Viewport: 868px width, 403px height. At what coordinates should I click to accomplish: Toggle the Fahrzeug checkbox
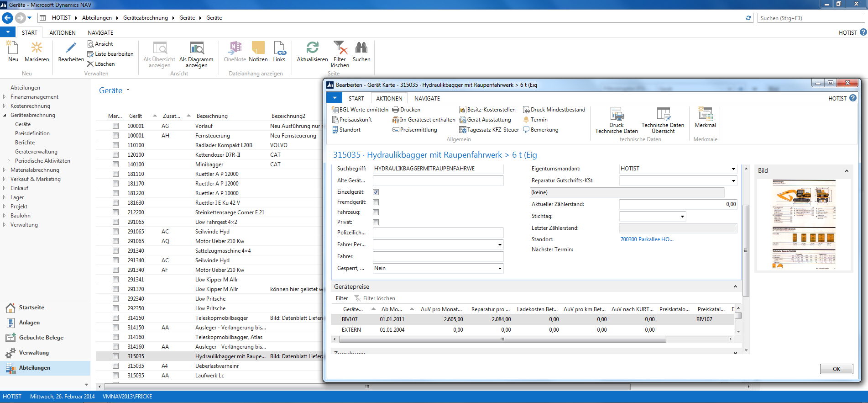pyautogui.click(x=376, y=212)
